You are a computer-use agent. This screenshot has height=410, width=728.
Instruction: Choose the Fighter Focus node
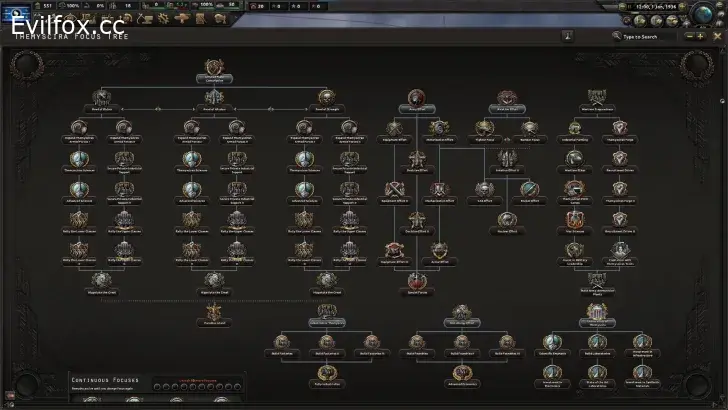point(485,129)
